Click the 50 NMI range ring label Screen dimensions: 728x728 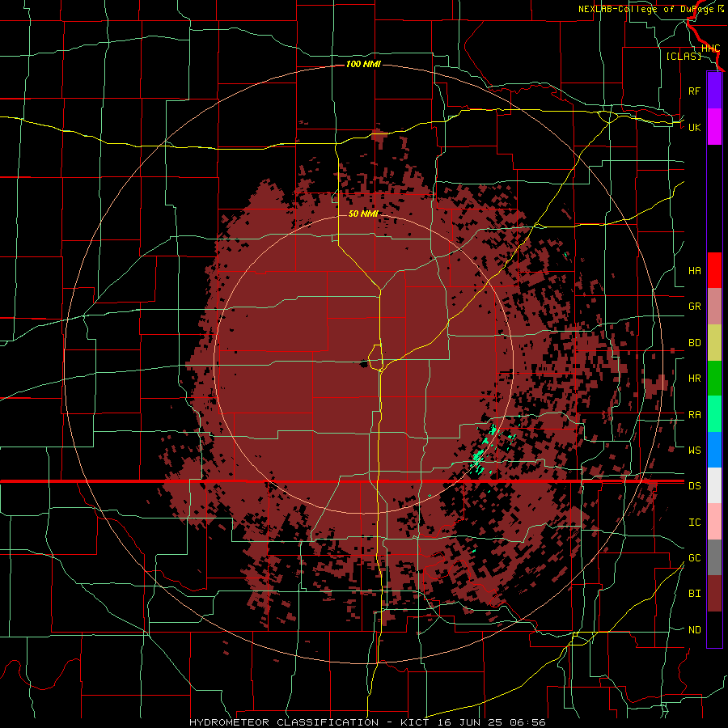point(363,214)
